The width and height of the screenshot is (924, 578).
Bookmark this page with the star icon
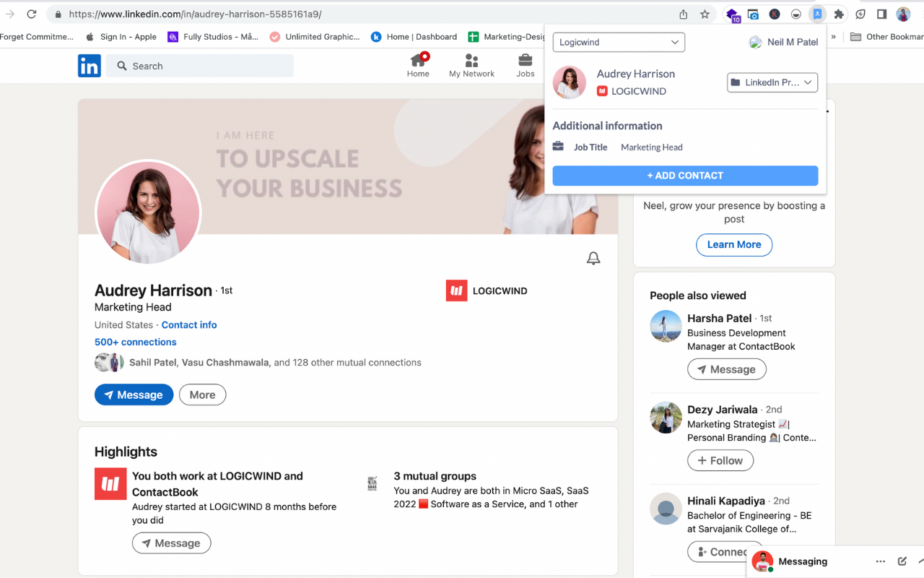tap(705, 14)
